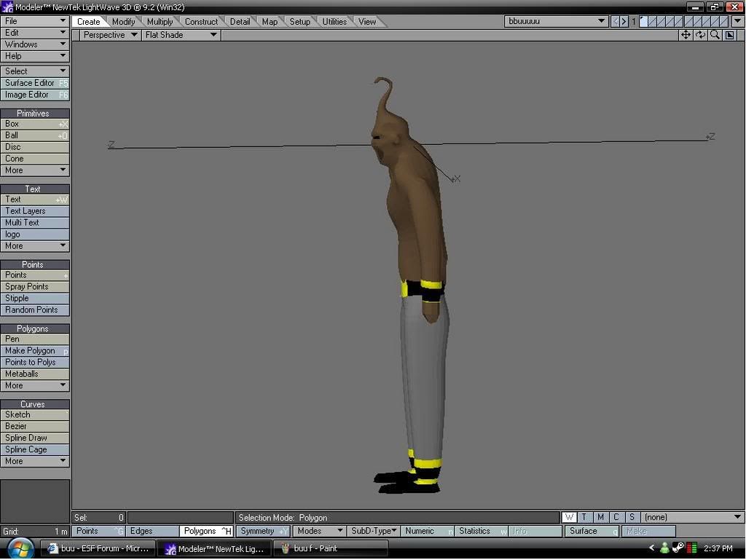This screenshot has height=560, width=746.
Task: Click the viewport maximize toggle icon
Action: click(x=729, y=35)
